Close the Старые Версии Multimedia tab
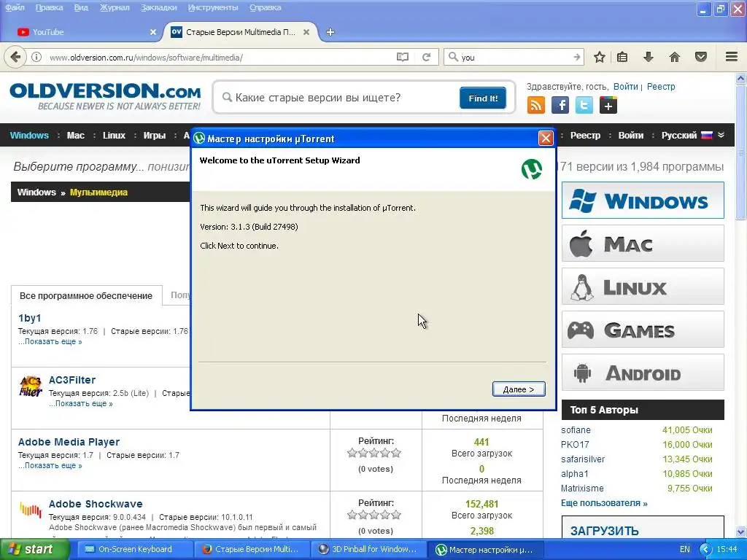Viewport: 747px width, 560px height. (306, 32)
